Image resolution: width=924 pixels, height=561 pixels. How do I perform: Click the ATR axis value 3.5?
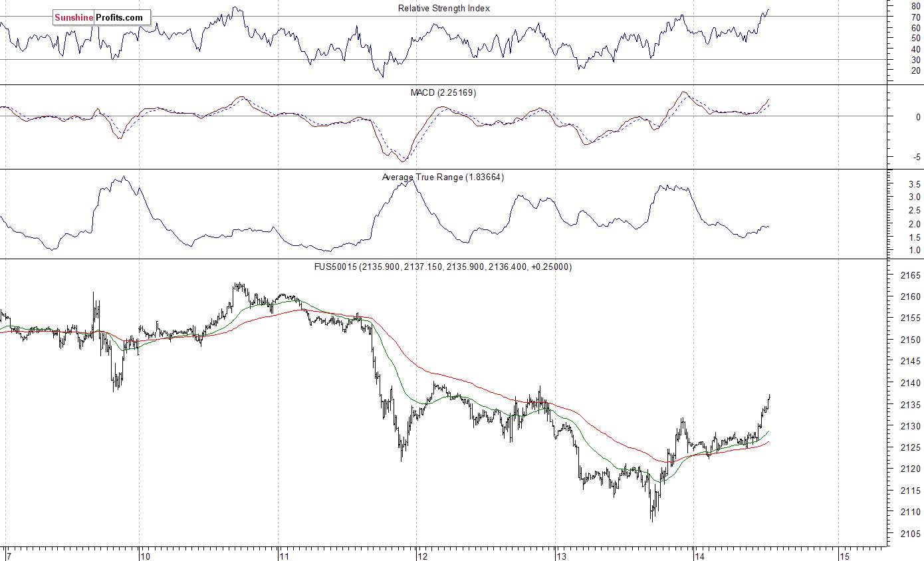[915, 183]
